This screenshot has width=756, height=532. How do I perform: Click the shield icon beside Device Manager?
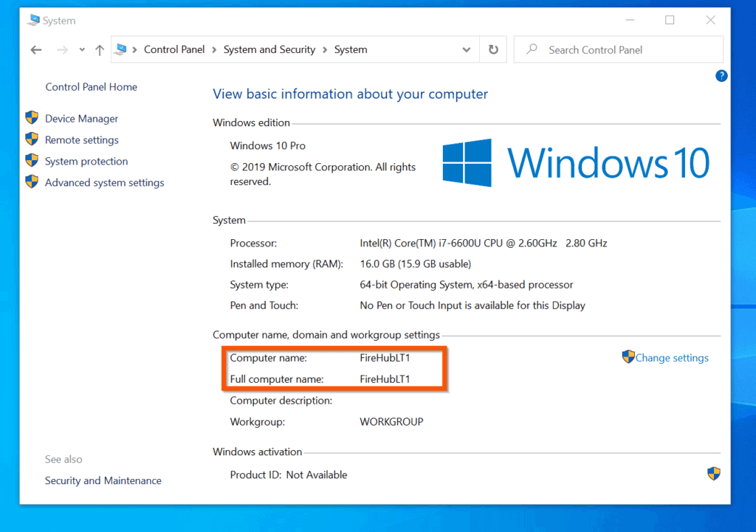click(x=32, y=117)
